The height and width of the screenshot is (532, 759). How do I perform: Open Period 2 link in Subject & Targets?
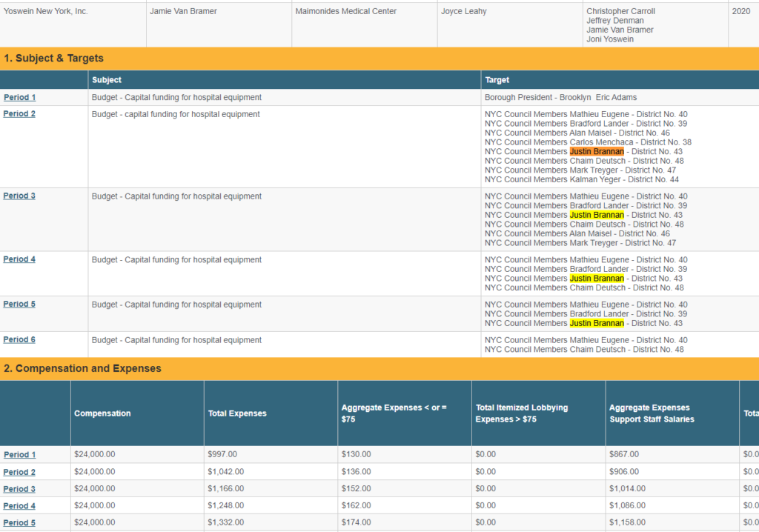click(x=19, y=114)
